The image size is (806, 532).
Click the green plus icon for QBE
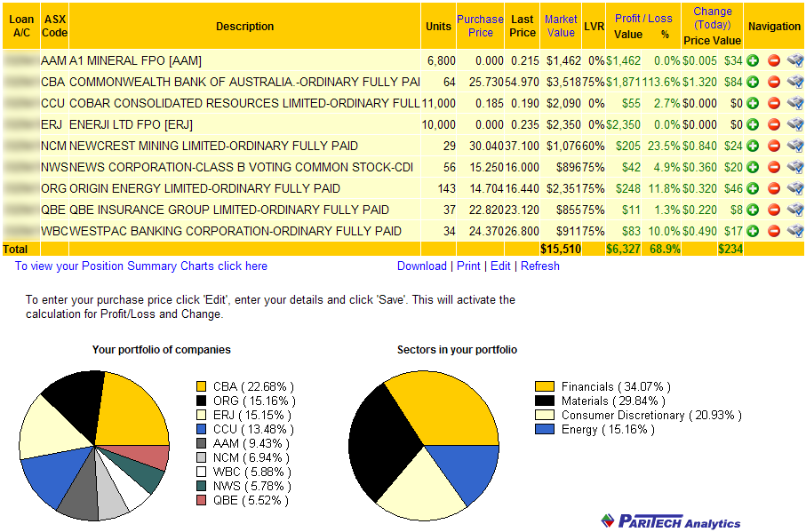coord(753,210)
